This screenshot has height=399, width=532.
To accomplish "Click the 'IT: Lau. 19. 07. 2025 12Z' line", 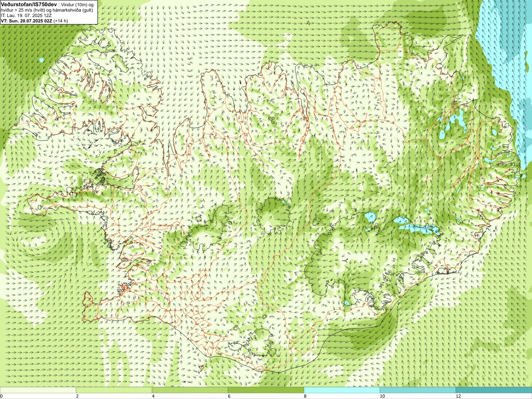I will pos(26,15).
